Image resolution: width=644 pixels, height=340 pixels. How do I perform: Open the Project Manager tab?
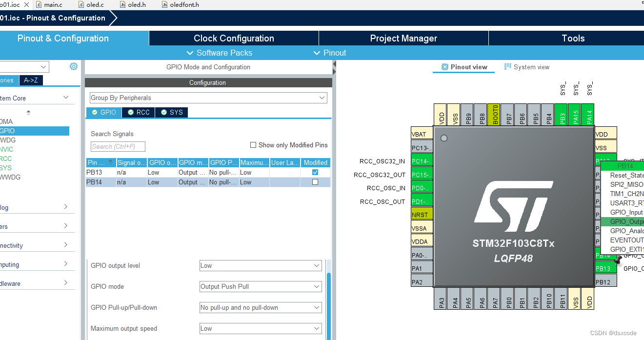click(x=403, y=38)
